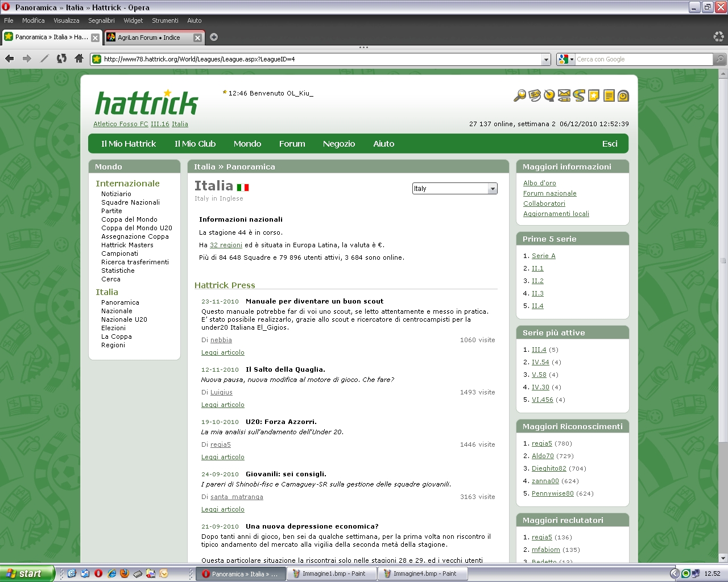Screen dimensions: 728x582
Task: Click the green circle tray icon
Action: 686,573
